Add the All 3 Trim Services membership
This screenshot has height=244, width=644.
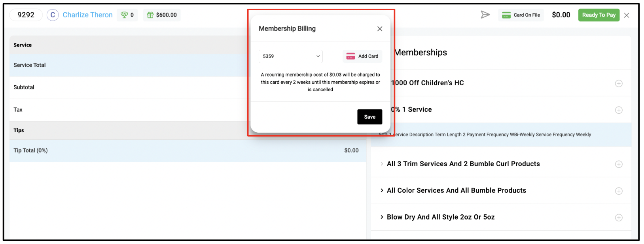click(x=619, y=164)
